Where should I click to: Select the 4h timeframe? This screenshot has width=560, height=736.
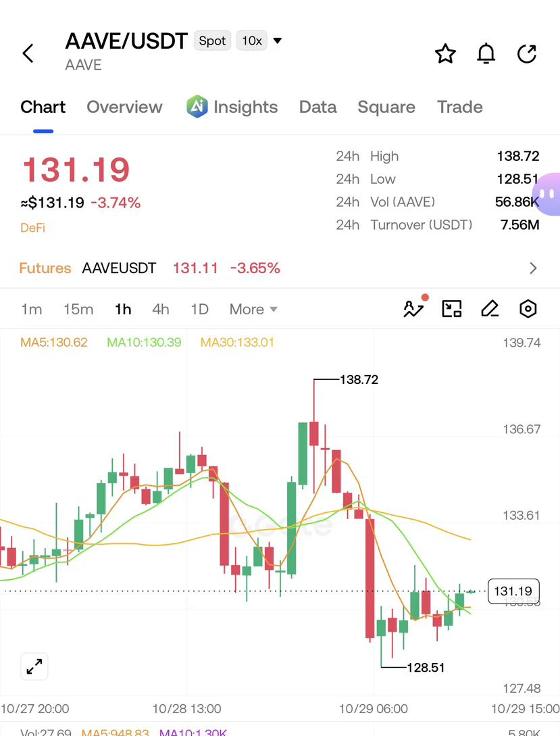coord(160,310)
